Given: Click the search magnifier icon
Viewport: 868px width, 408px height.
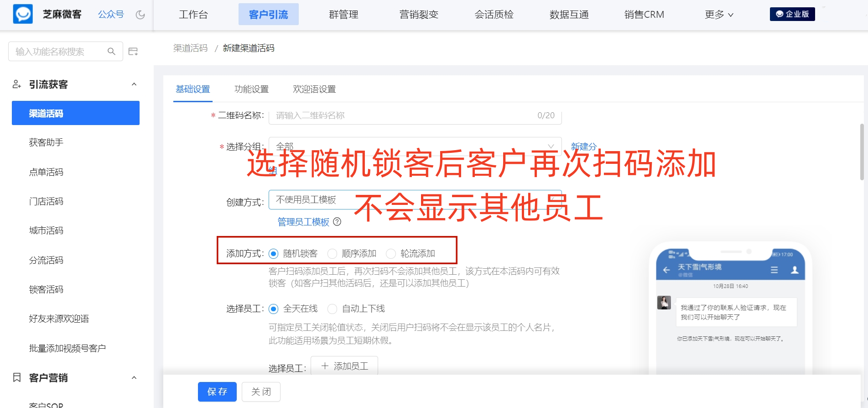Looking at the screenshot, I should 111,52.
